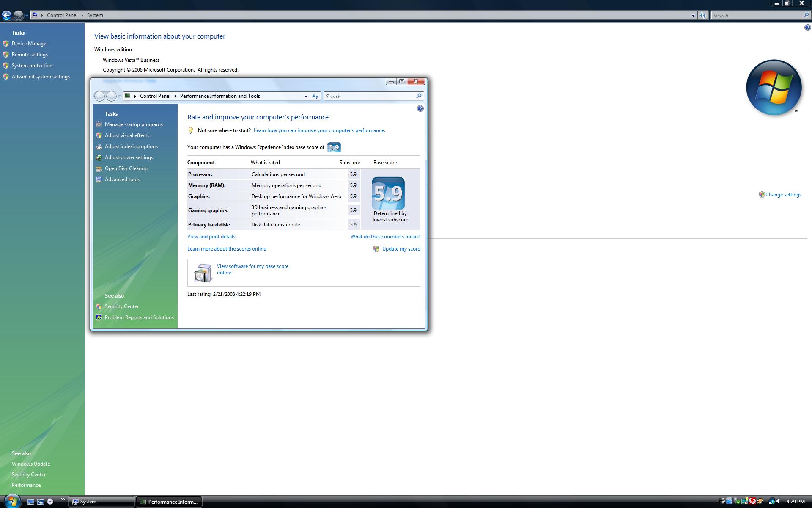Click the lightbulb tip icon
This screenshot has height=508, width=812.
(x=191, y=130)
